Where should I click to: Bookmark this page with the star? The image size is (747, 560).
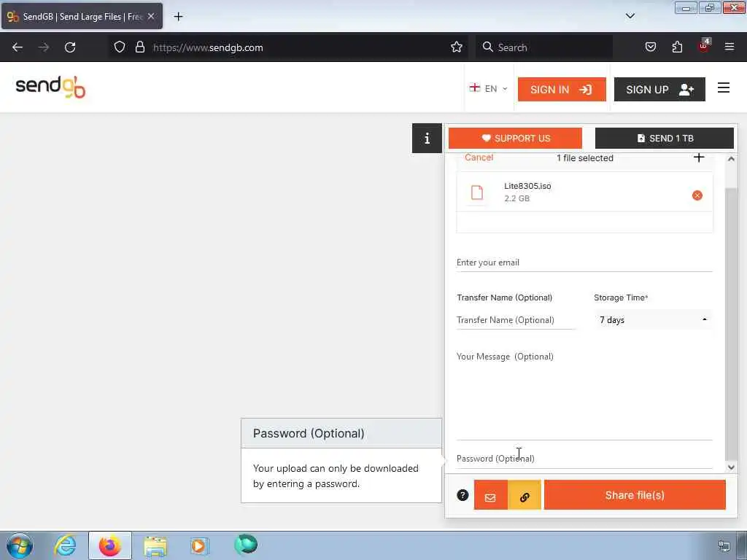click(x=457, y=47)
